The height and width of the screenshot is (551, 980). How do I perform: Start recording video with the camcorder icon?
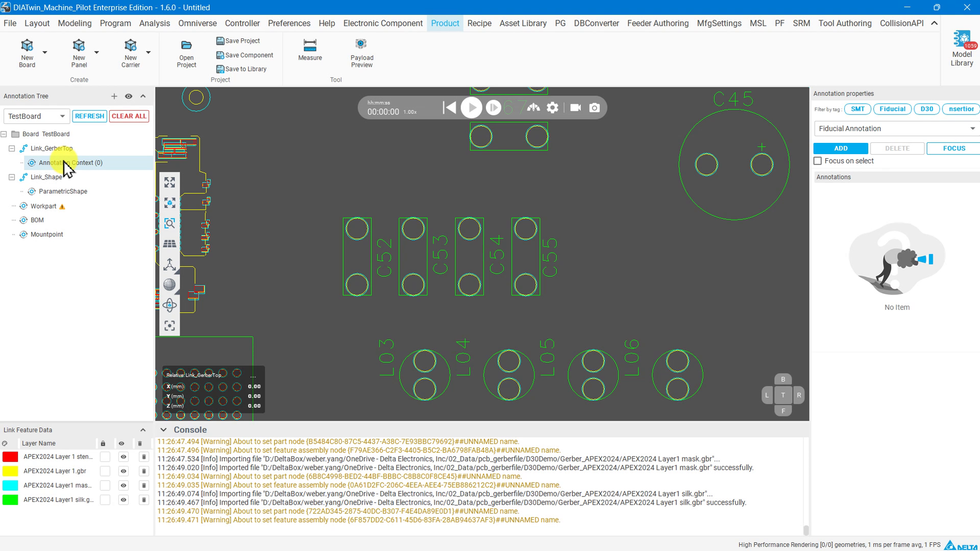[x=575, y=108]
